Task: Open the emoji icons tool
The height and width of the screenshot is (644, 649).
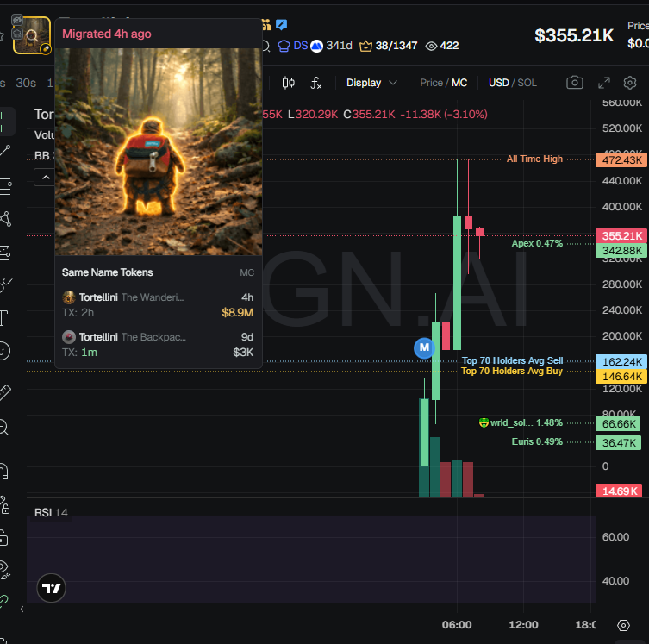Action: click(x=4, y=352)
